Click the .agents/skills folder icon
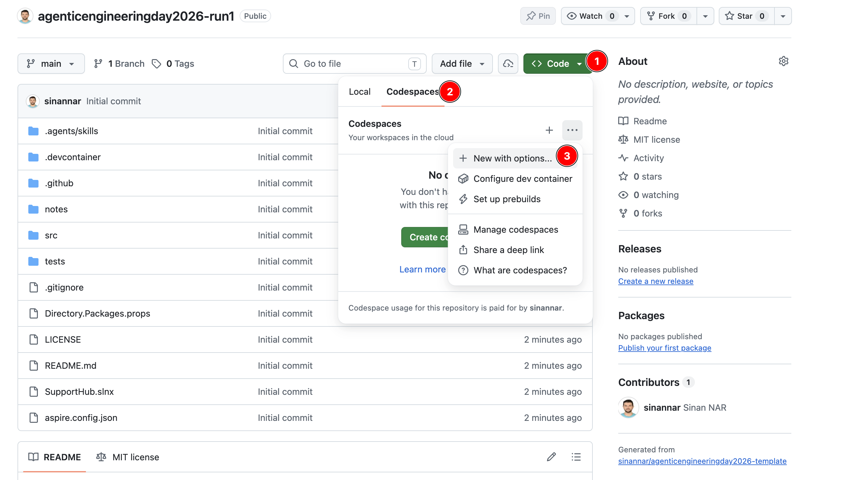 pyautogui.click(x=33, y=131)
